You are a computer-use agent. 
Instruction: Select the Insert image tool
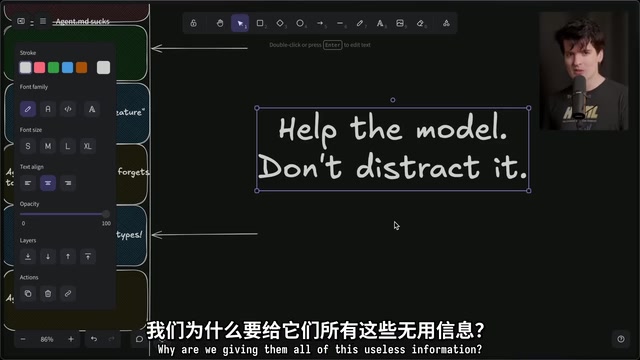pyautogui.click(x=400, y=23)
